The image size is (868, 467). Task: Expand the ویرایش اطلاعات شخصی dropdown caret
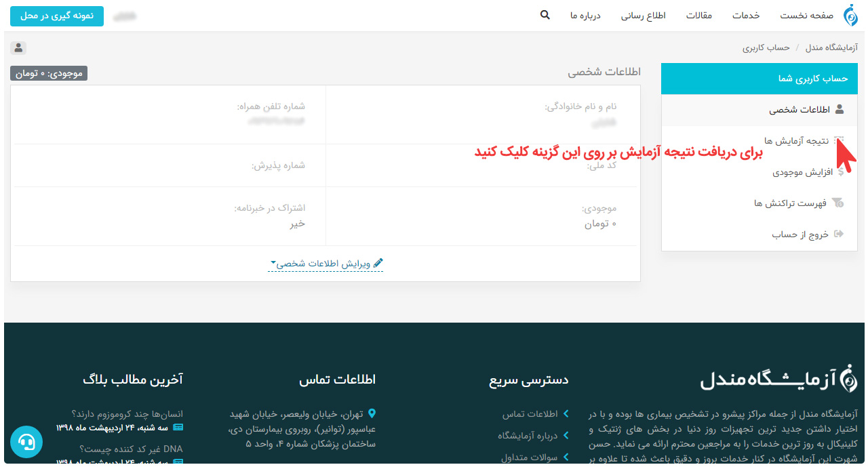(x=273, y=263)
